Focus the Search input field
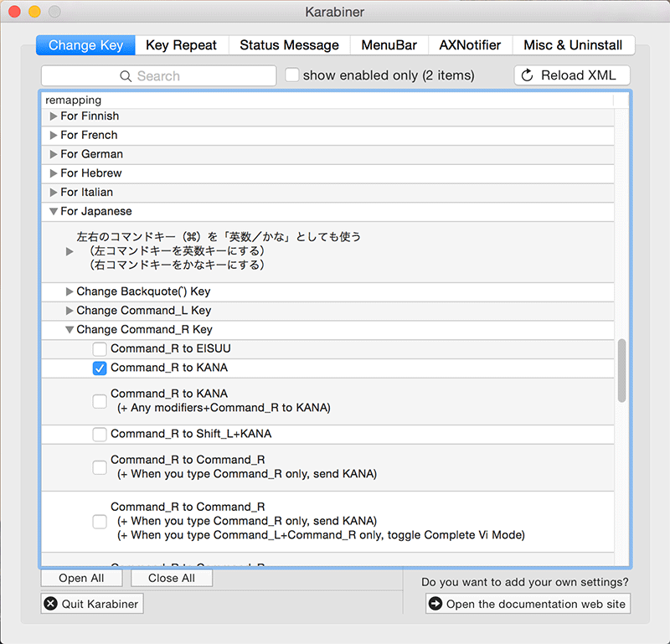670x644 pixels. pos(158,75)
